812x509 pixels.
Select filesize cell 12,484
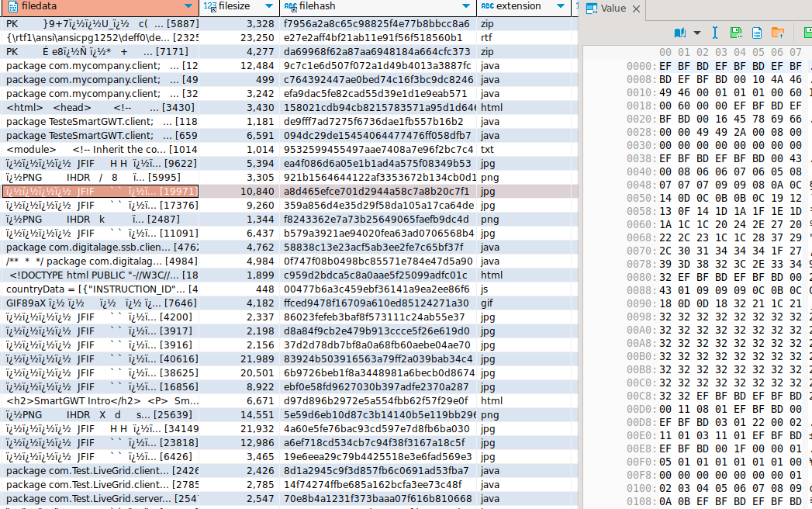(x=239, y=66)
